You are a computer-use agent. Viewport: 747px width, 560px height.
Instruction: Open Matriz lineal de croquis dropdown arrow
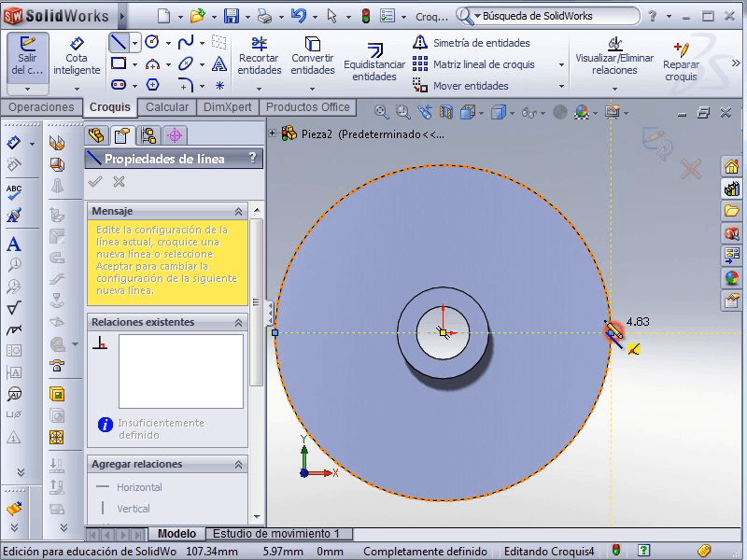click(x=561, y=64)
